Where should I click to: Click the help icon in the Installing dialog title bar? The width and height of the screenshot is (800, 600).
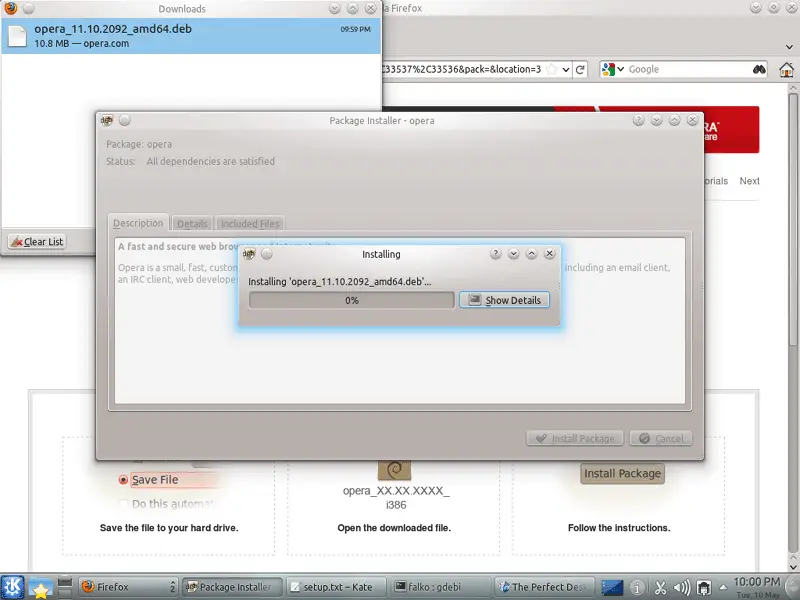(x=495, y=254)
